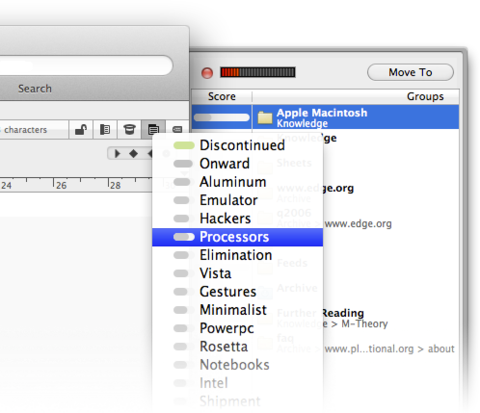
Task: Sort by the Groups column header
Action: point(356,97)
